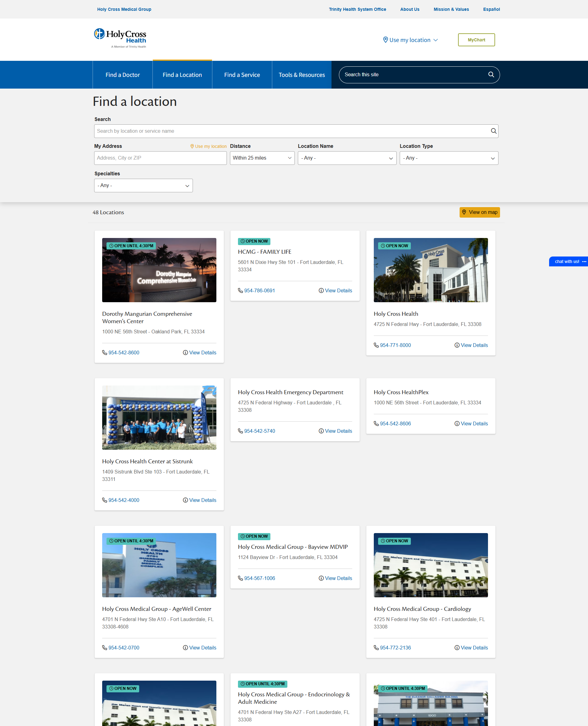Click the site search magnifier icon
The image size is (588, 726).
[491, 74]
